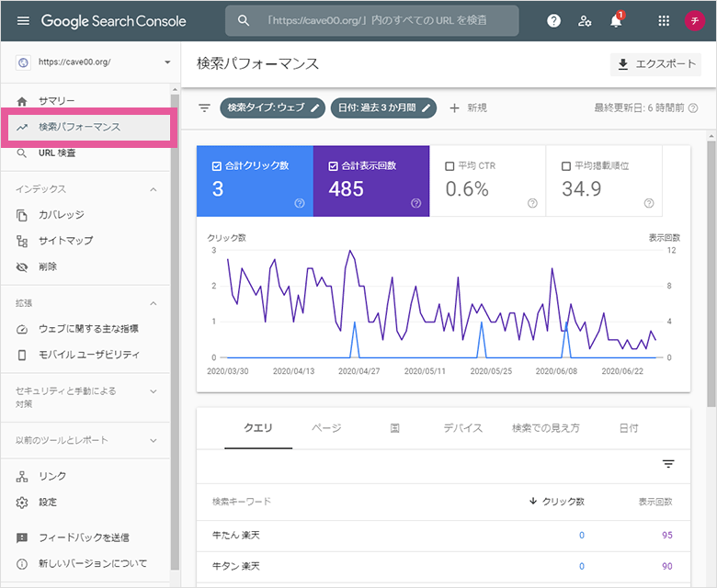Click help icon on 合計表示回数 card

tap(415, 203)
